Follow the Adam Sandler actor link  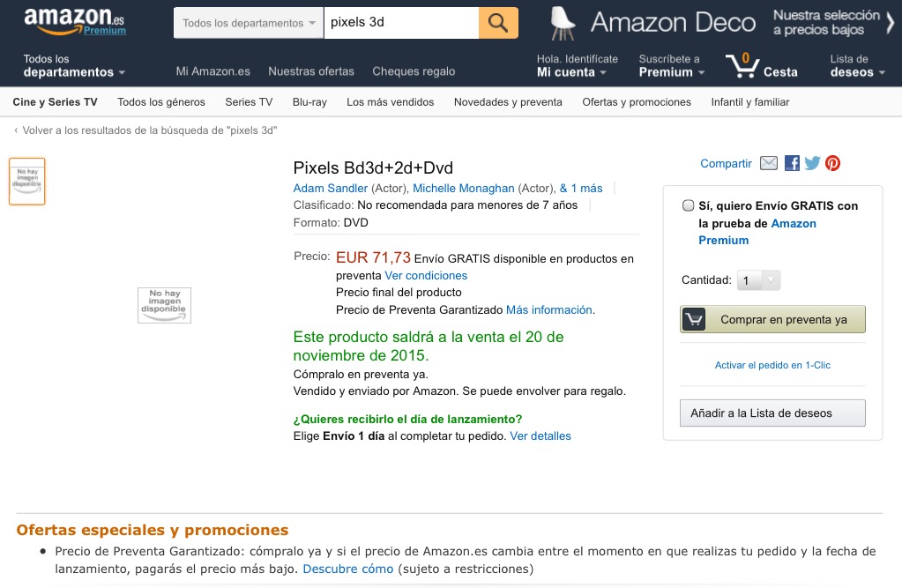pos(330,188)
